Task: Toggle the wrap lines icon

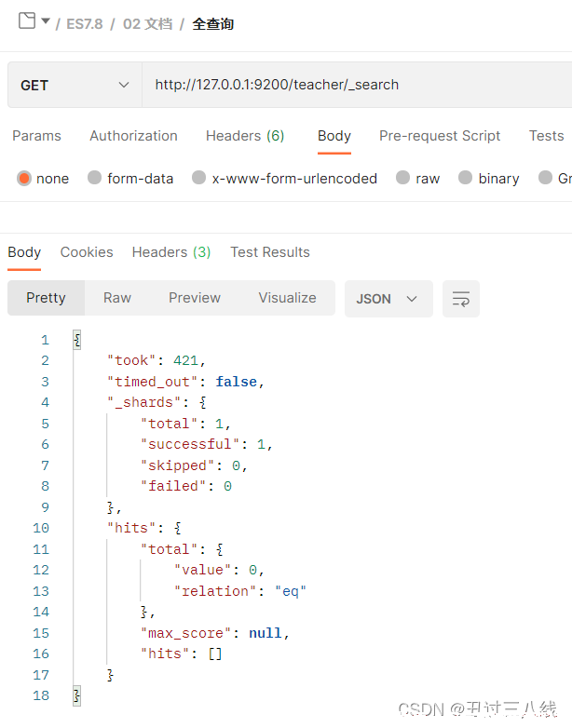Action: (x=461, y=299)
